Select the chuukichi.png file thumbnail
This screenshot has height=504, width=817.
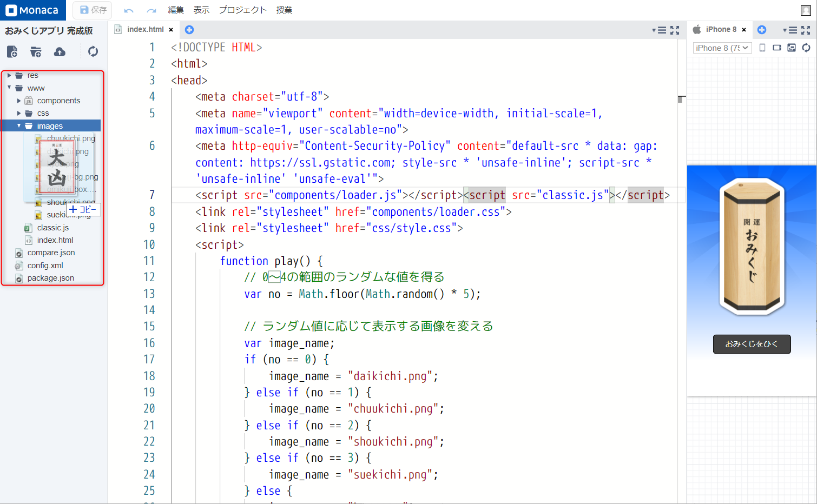coord(71,138)
